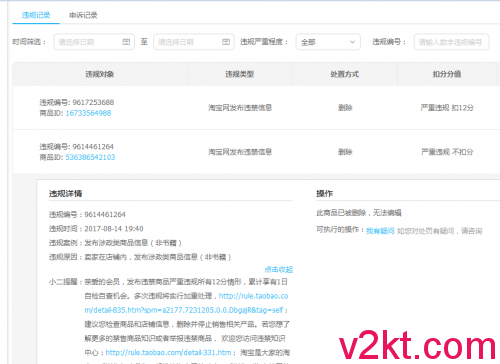This screenshot has height=364, width=500.
Task: Open product ID link 16733564988
Action: click(88, 113)
